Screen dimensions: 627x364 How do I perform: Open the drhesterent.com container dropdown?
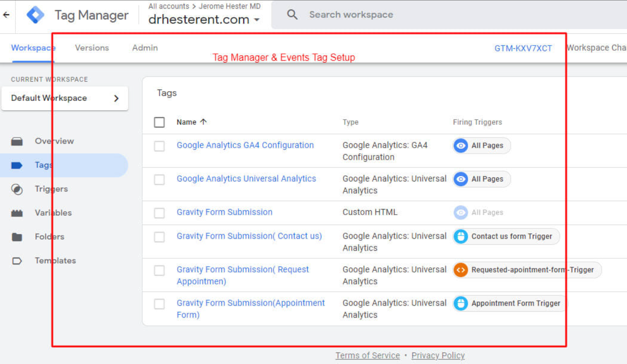click(x=257, y=19)
